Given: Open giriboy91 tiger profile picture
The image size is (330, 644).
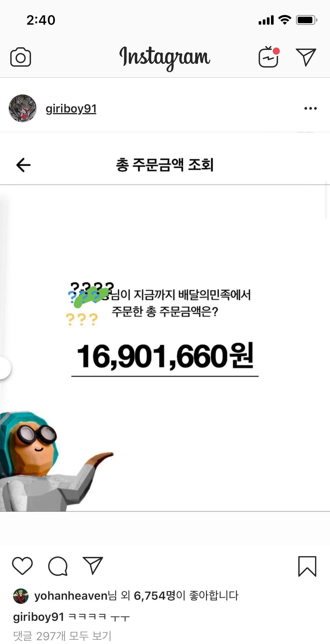Looking at the screenshot, I should coord(23,108).
